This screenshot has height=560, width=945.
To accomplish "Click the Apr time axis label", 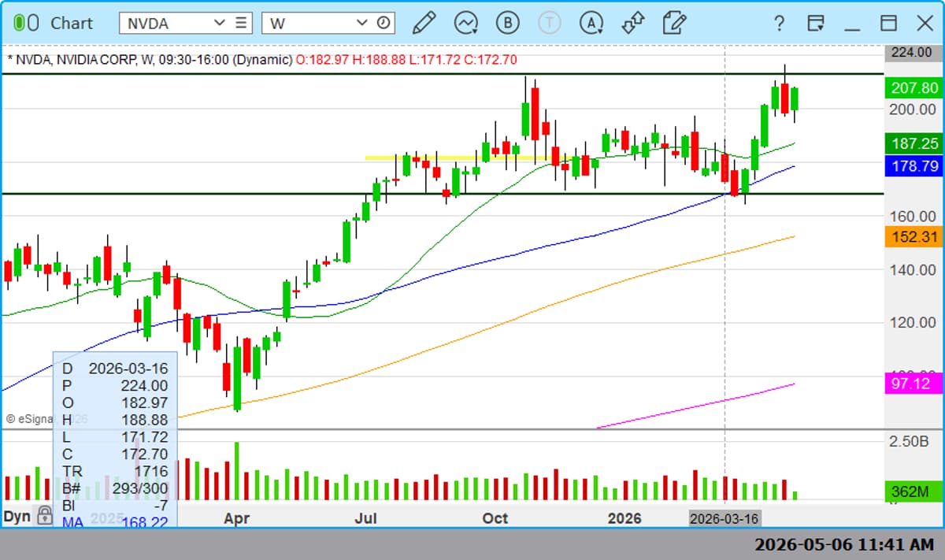I will coord(236,518).
